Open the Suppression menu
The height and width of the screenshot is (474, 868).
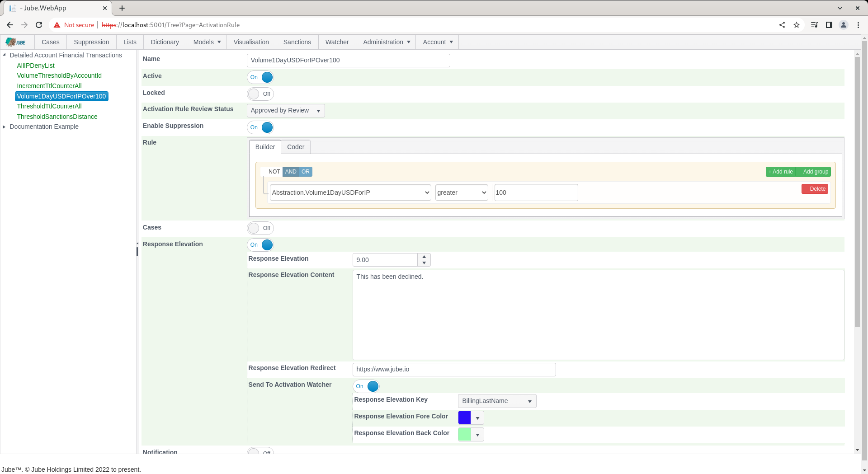click(91, 42)
